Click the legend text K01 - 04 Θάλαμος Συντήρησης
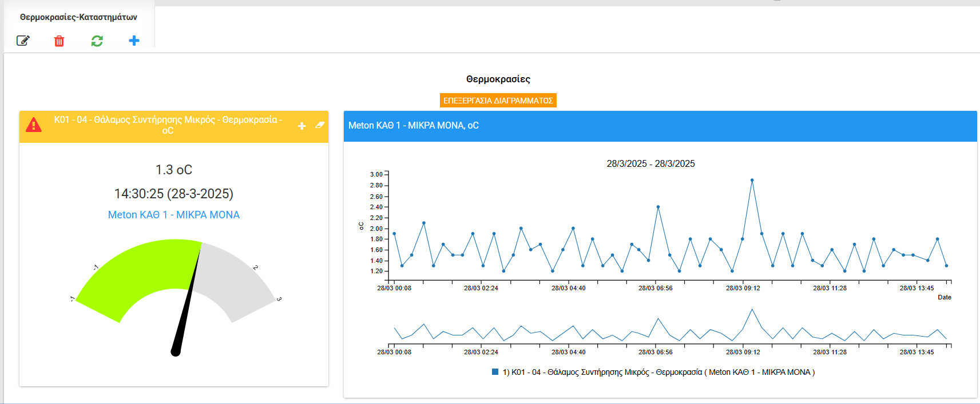 pos(658,372)
